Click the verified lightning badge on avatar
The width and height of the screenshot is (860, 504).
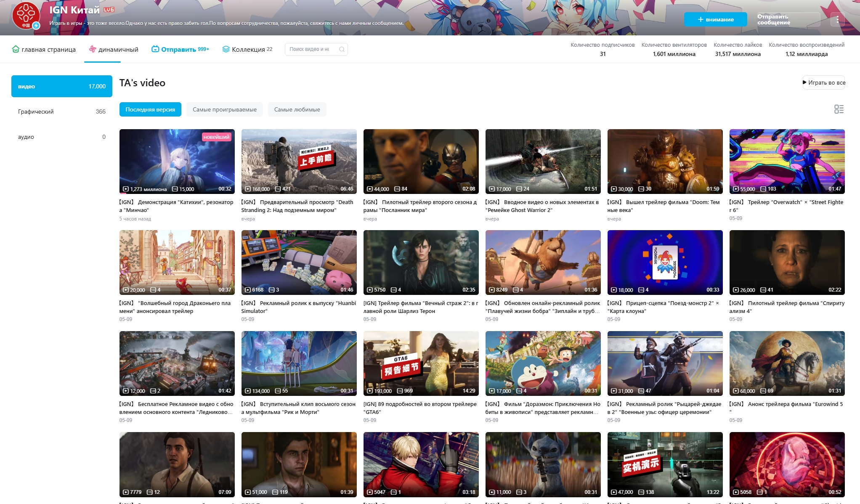coord(36,26)
